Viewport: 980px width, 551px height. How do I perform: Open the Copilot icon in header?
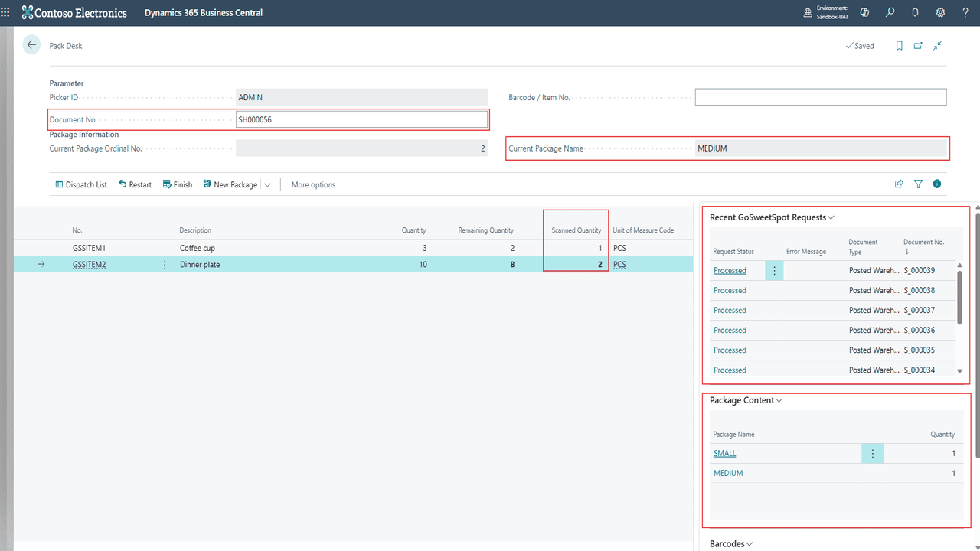click(864, 12)
